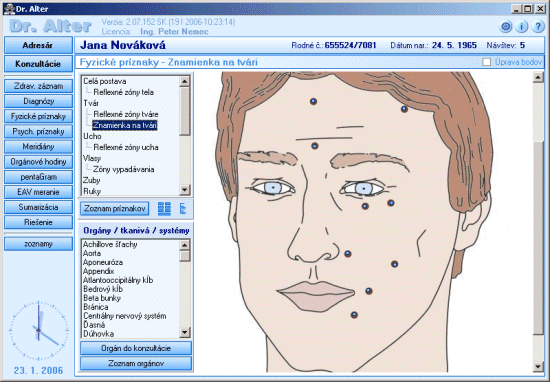
Task: Open the Adresár section
Action: point(38,46)
